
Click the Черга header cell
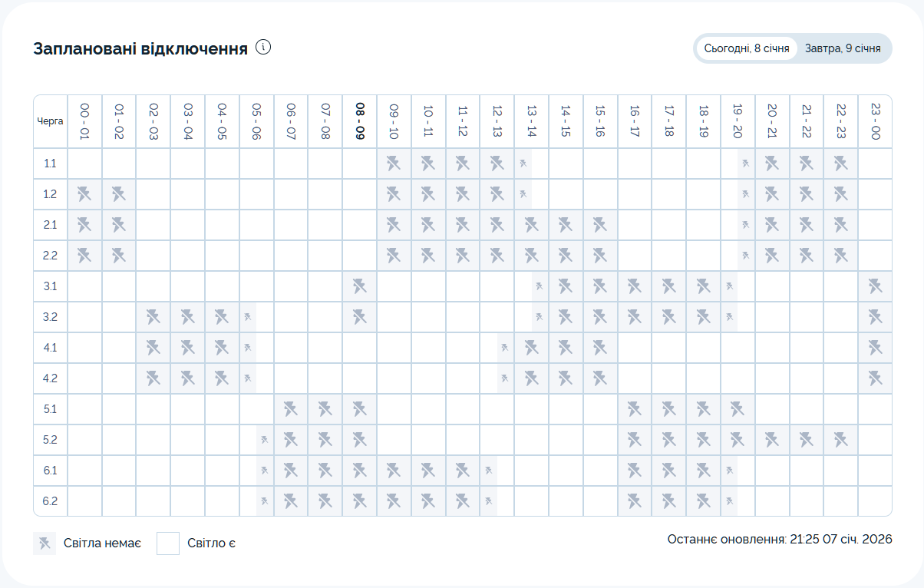pos(50,121)
